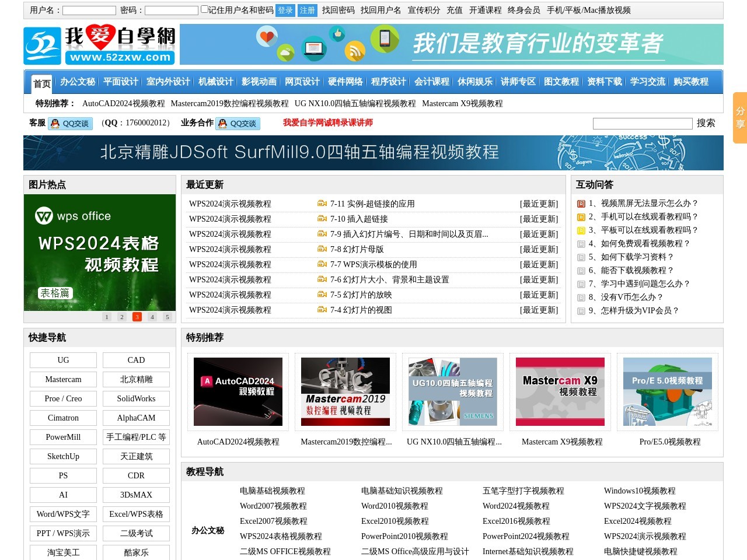Click the icon beside question 如何免费观看视频教程

(x=581, y=244)
